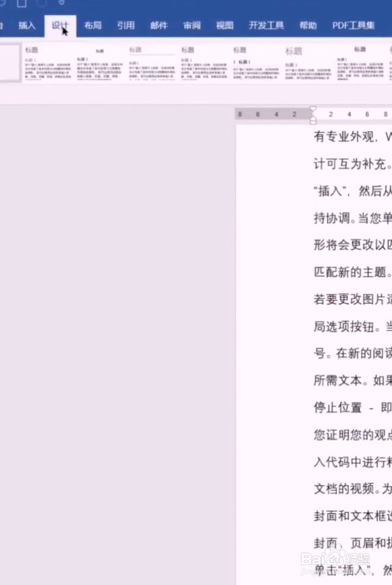
Task: Click the line starting '停止位置'
Action: point(352,408)
